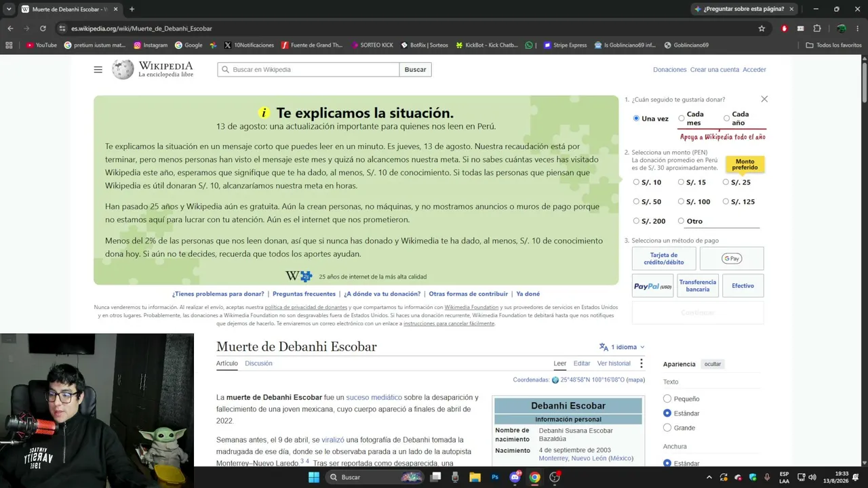This screenshot has height=488, width=868.
Task: Pay with Google Pay button
Action: point(732,259)
